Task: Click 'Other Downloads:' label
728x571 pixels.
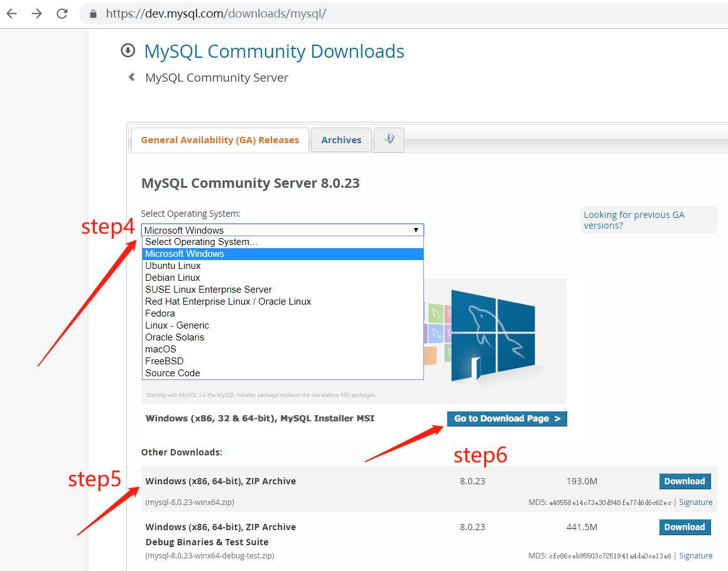Action: coord(182,452)
